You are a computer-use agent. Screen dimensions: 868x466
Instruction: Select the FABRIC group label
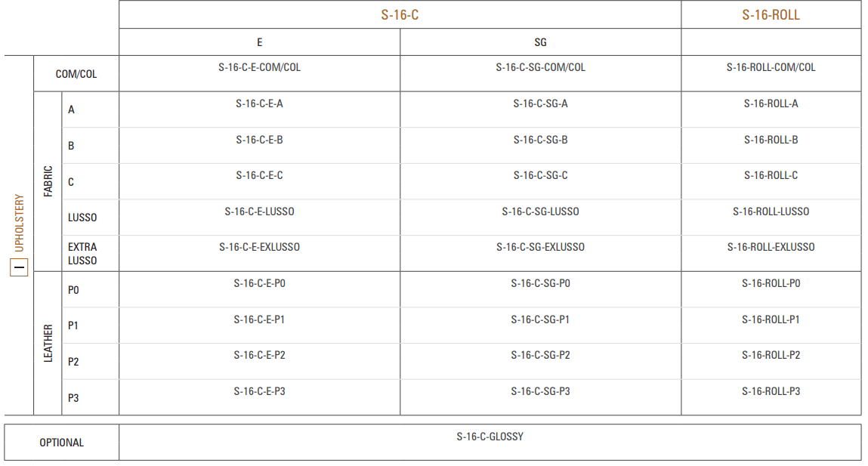coord(48,181)
